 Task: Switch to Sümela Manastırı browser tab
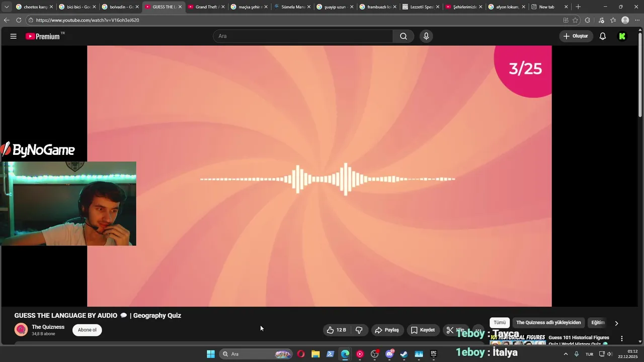tap(292, 7)
